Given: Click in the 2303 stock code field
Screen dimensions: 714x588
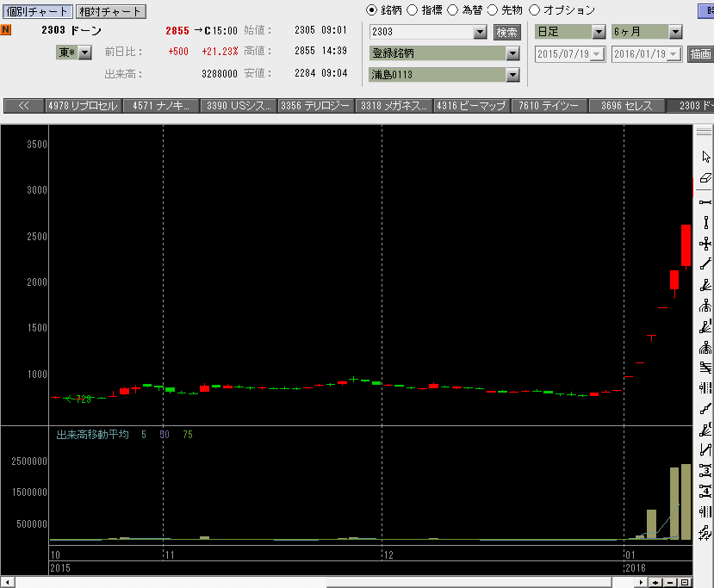Looking at the screenshot, I should point(422,32).
